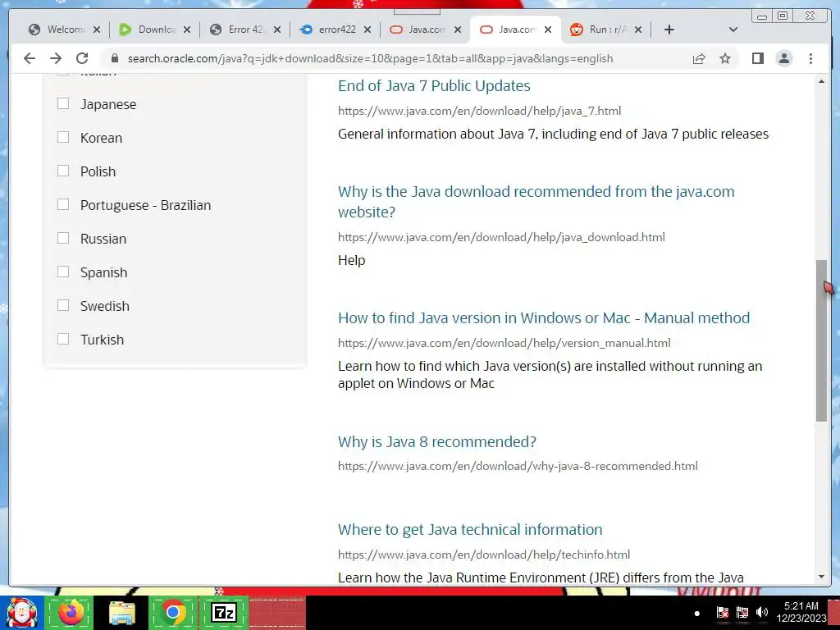This screenshot has width=840, height=630.
Task: Click the version_manual.html result URL text
Action: pyautogui.click(x=504, y=343)
